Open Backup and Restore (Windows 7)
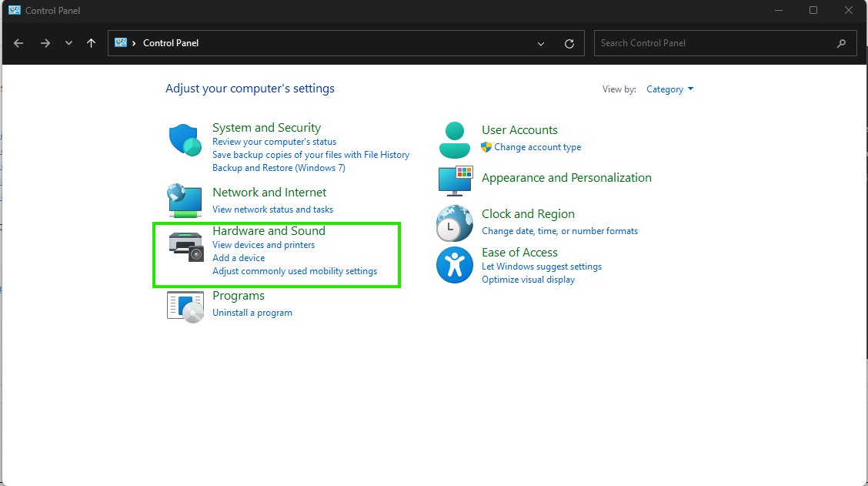 tap(279, 168)
